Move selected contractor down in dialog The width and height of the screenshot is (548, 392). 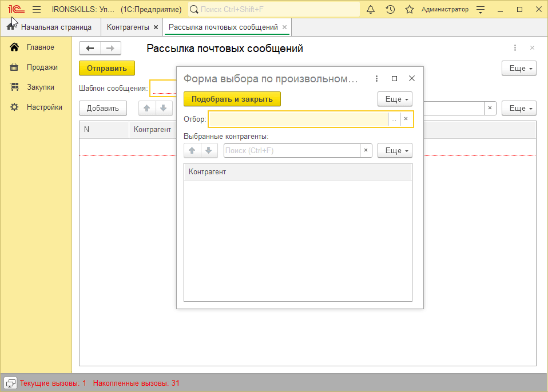[209, 150]
